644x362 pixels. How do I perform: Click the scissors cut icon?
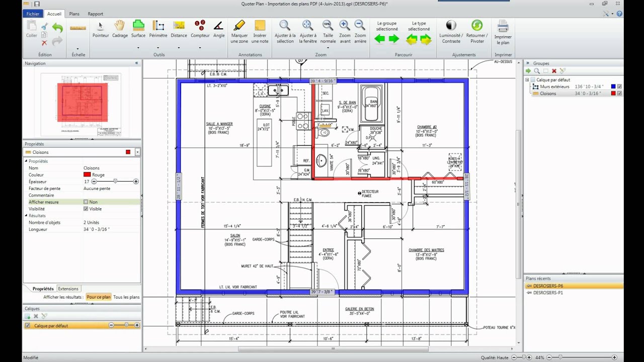pyautogui.click(x=44, y=27)
